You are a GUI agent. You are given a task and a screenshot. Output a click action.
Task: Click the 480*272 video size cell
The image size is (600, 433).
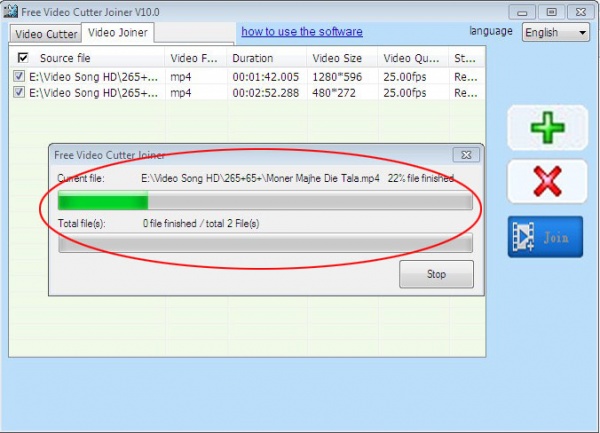(334, 93)
